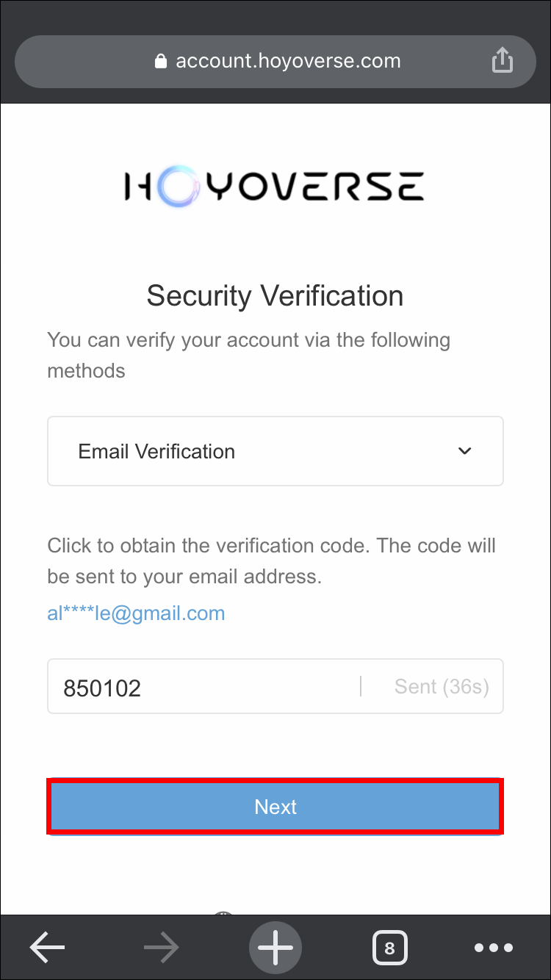Click the Next button

click(x=275, y=807)
